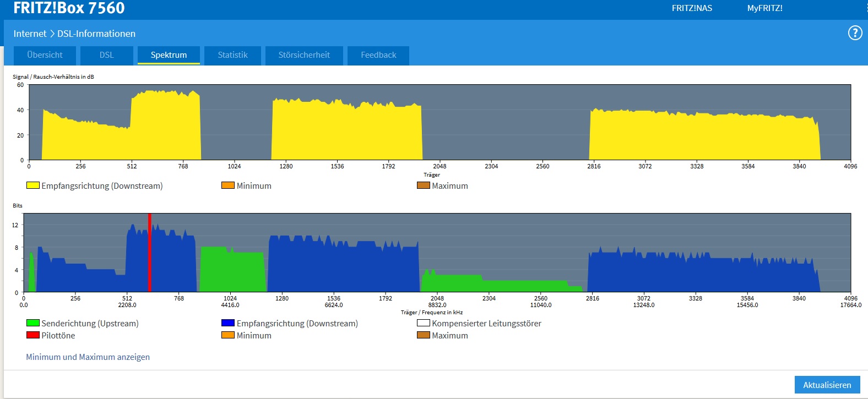Click the red pilot tone marker in the Bits chart

coord(149,253)
